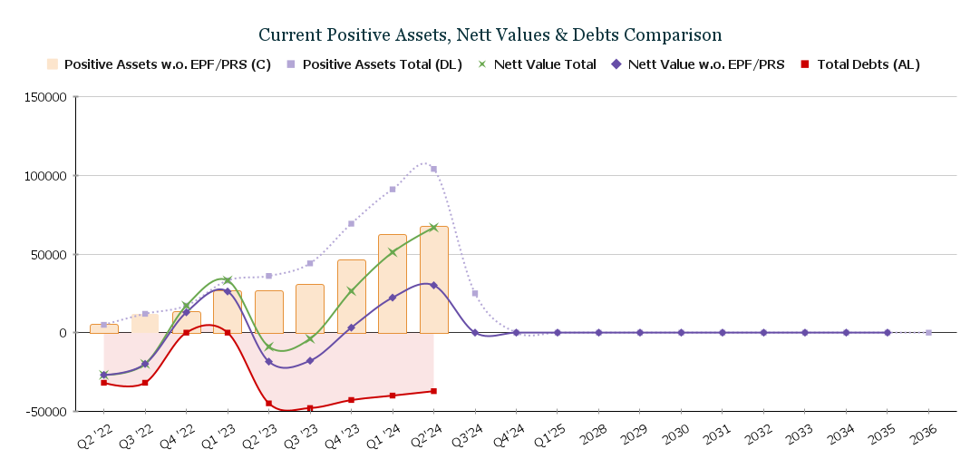Toggle Positive Assets Total (DL) legend entry
The width and height of the screenshot is (980, 469).
point(382,64)
